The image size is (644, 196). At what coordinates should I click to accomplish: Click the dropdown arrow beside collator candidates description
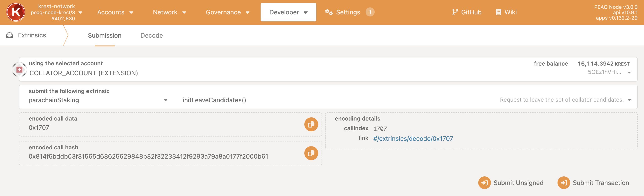(629, 100)
